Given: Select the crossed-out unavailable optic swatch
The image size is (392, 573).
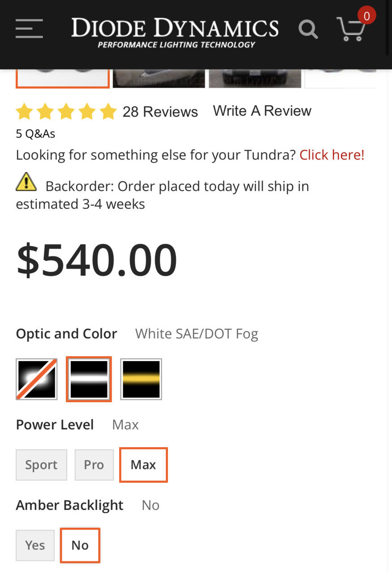Looking at the screenshot, I should [37, 379].
